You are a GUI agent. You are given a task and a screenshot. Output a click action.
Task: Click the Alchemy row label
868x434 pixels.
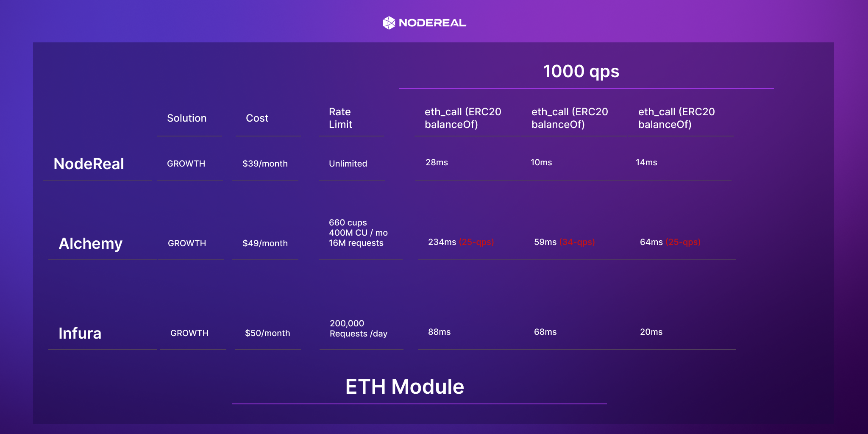click(90, 244)
